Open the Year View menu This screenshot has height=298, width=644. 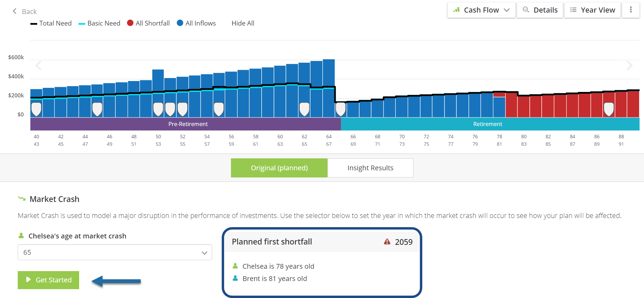tap(592, 10)
